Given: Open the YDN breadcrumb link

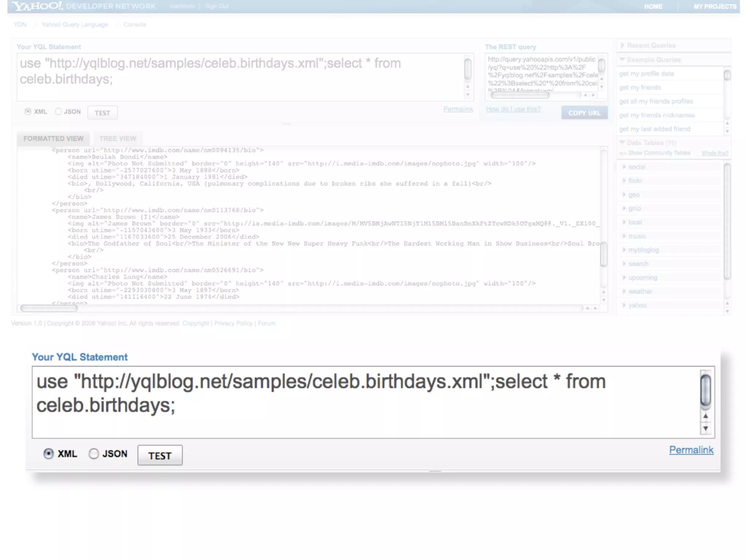Looking at the screenshot, I should (x=20, y=24).
